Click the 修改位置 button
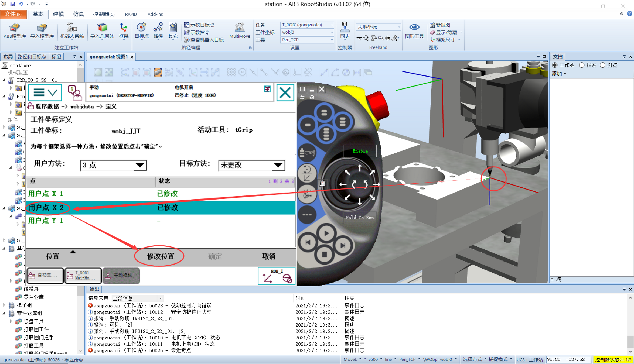Viewport: 634px width, 364px height. tap(160, 256)
